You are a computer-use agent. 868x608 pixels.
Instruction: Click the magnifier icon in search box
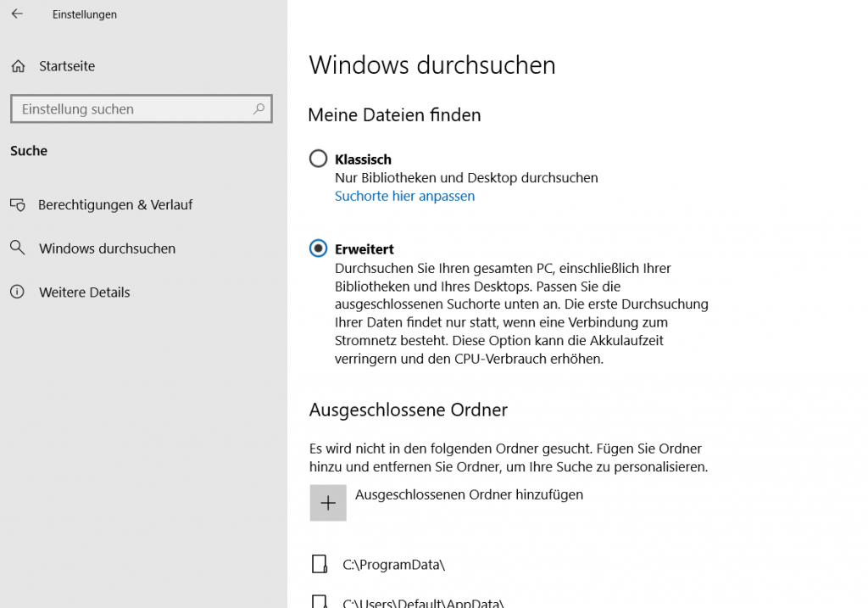(259, 109)
